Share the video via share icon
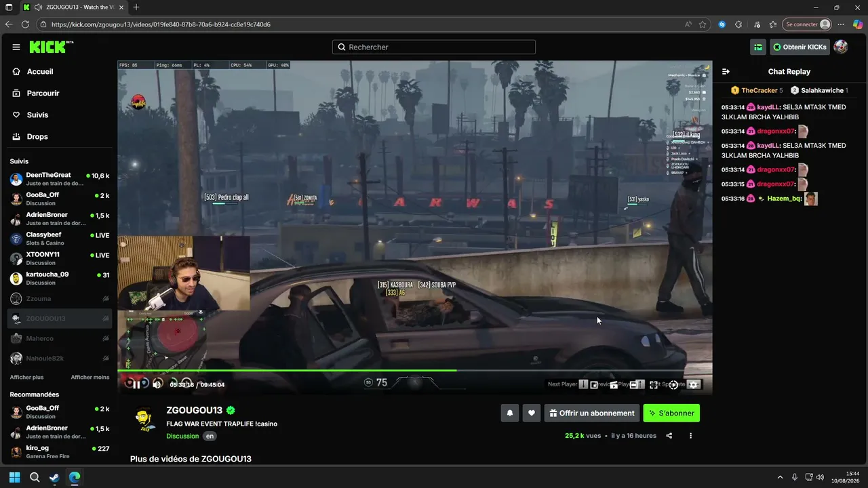 tap(669, 436)
